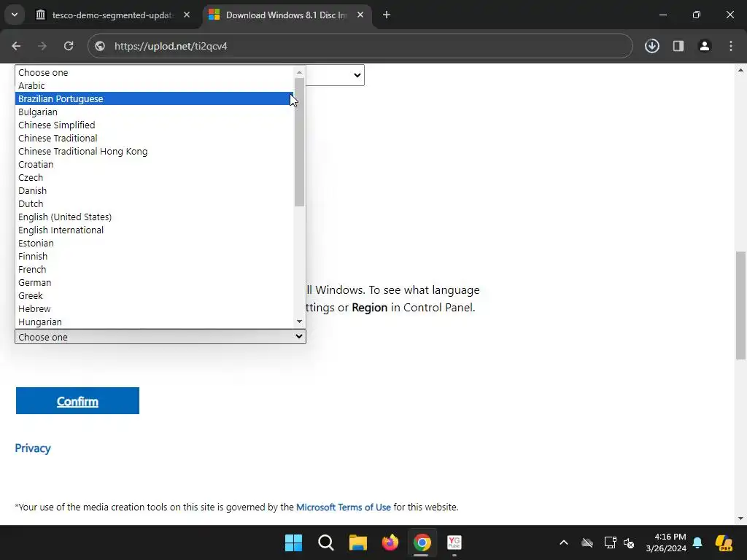Image resolution: width=747 pixels, height=560 pixels.
Task: Launch Firefox from the taskbar
Action: point(390,542)
